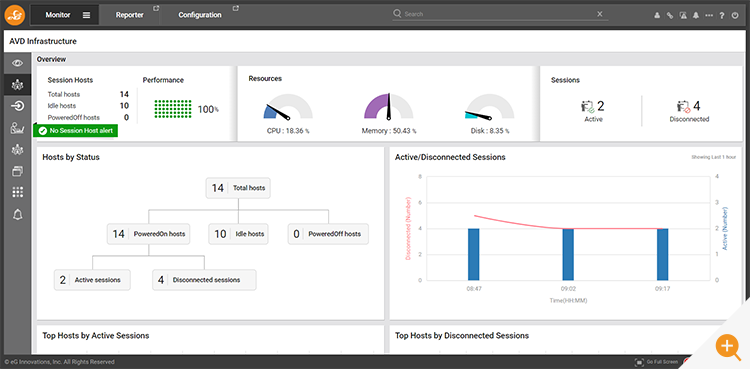This screenshot has width=750, height=369.
Task: Clear the search with the X icon
Action: (x=599, y=14)
